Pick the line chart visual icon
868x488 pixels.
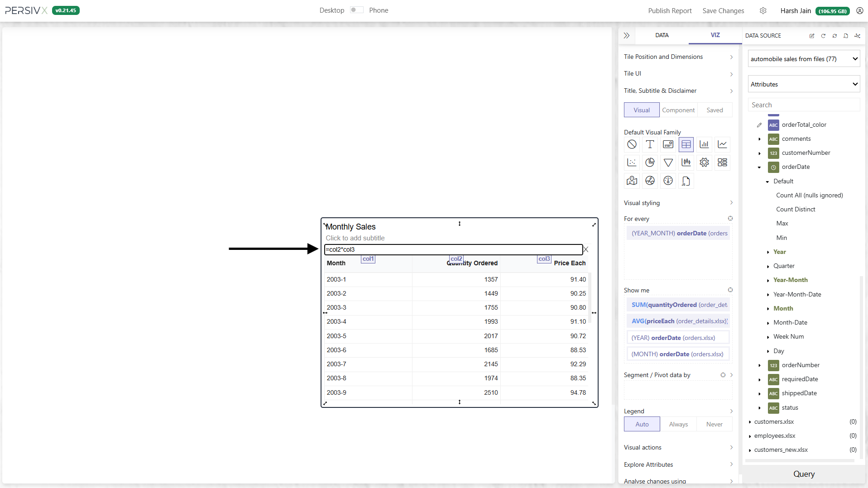click(722, 144)
